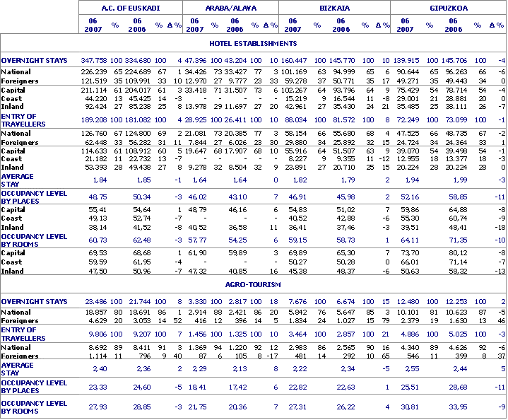
Task: Click Euskadi hotel overnight stays value 347.758
Action: click(95, 61)
